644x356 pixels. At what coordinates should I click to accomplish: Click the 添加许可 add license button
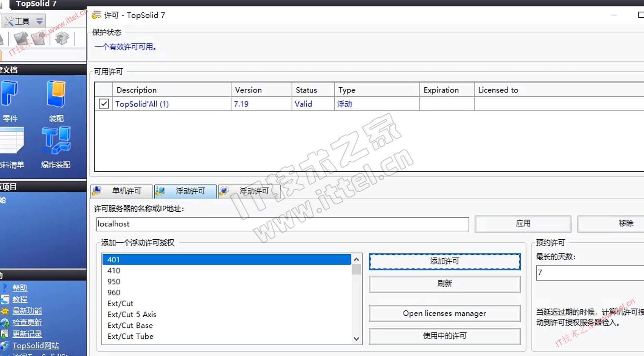[444, 261]
